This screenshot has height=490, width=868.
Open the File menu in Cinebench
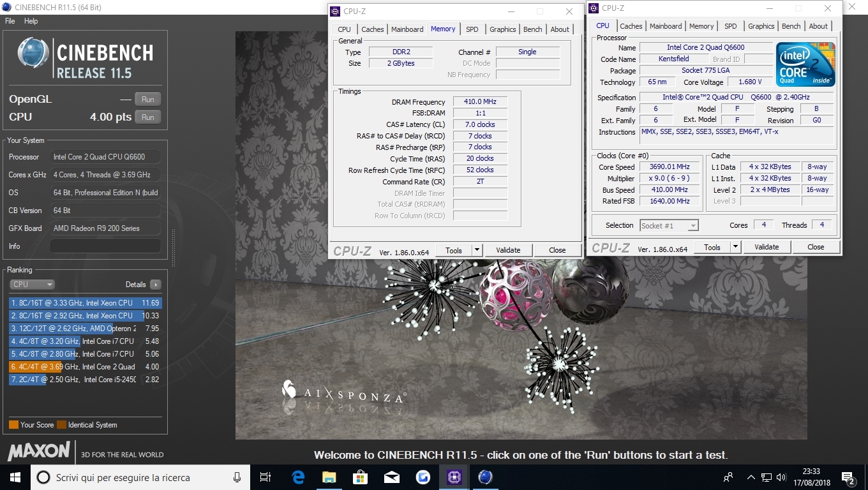pos(10,21)
